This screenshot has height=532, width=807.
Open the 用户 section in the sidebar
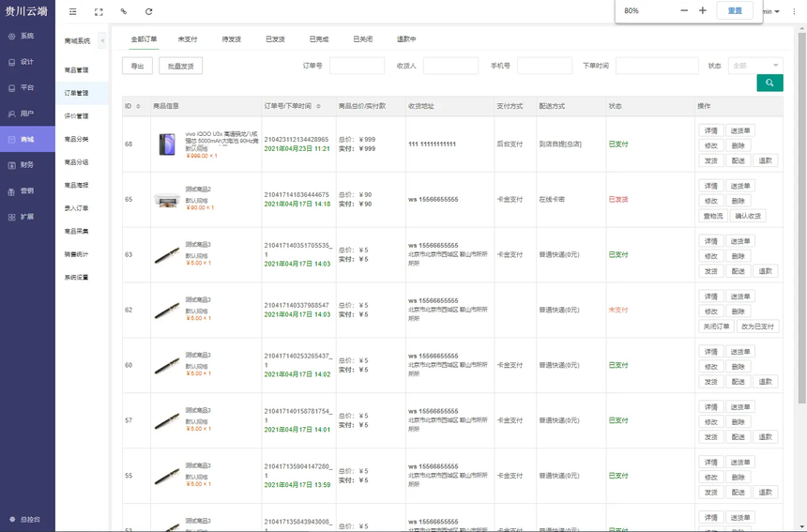coord(27,114)
